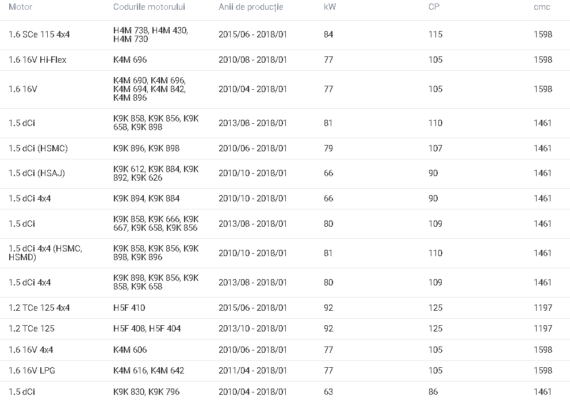
Task: Click engine codes K9K 830, K9K 796
Action: coord(146,392)
